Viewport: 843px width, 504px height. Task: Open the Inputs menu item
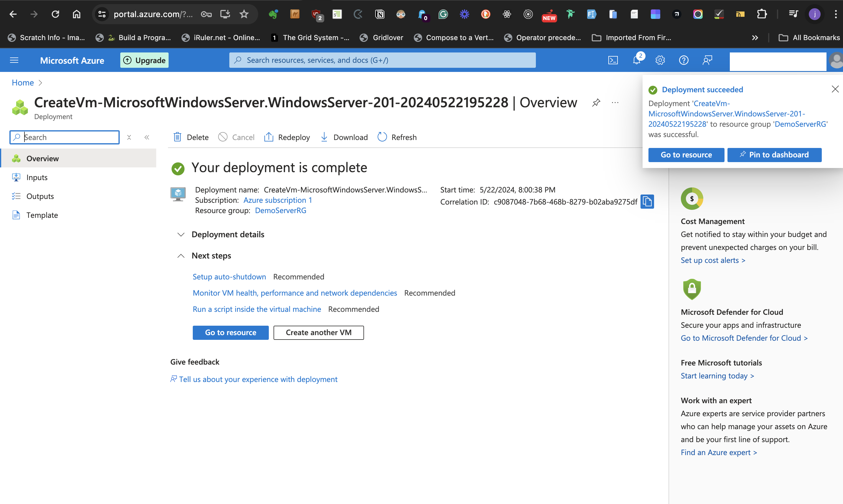37,177
